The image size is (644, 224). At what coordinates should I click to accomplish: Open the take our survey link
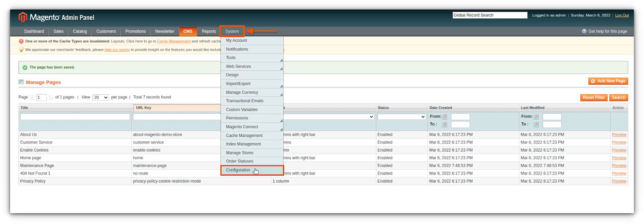(x=117, y=50)
